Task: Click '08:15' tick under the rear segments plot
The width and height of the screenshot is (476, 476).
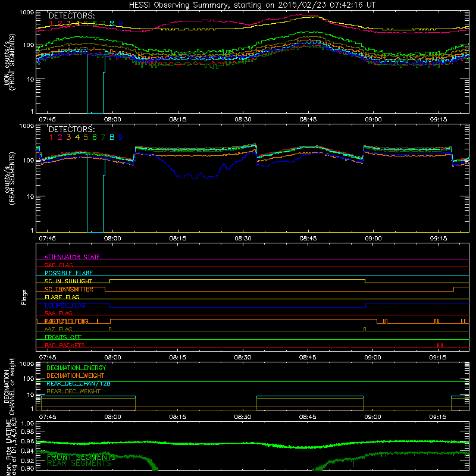Action: point(177,239)
